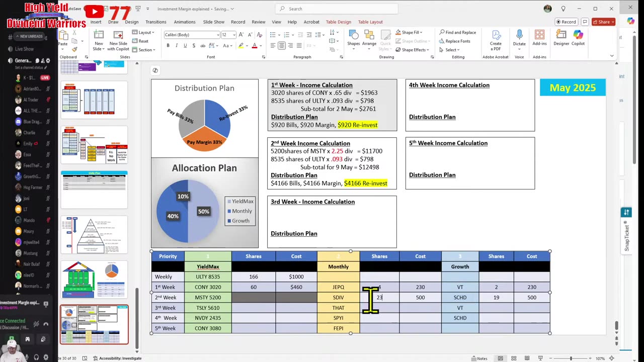
Task: Toggle strikethrough formatting
Action: pyautogui.click(x=202, y=46)
